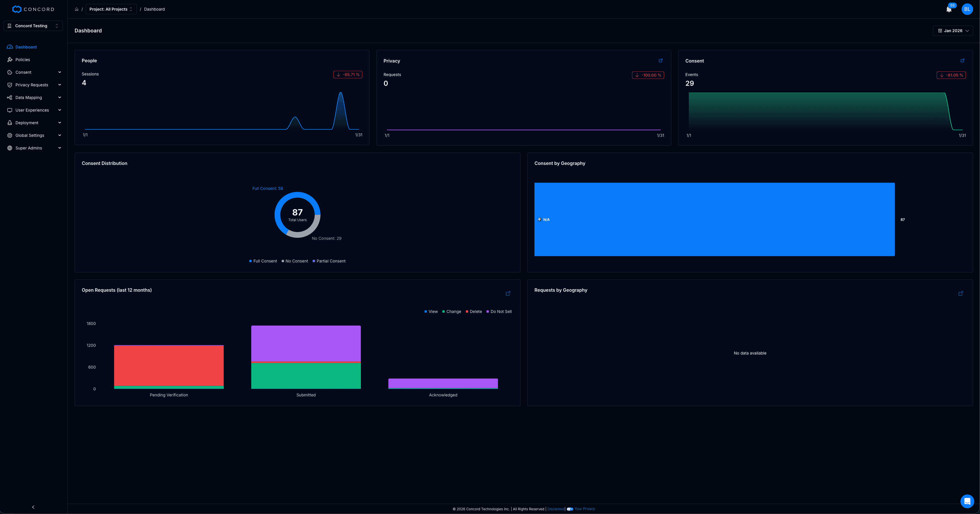Screen dimensions: 980x514
Task: Open the chat support bubble
Action: (x=967, y=501)
